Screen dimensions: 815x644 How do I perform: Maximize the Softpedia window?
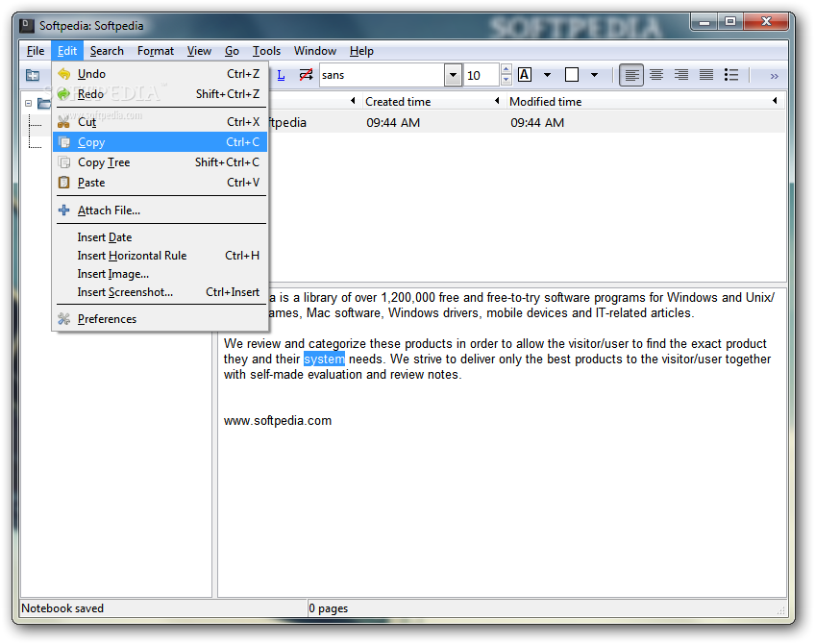730,22
